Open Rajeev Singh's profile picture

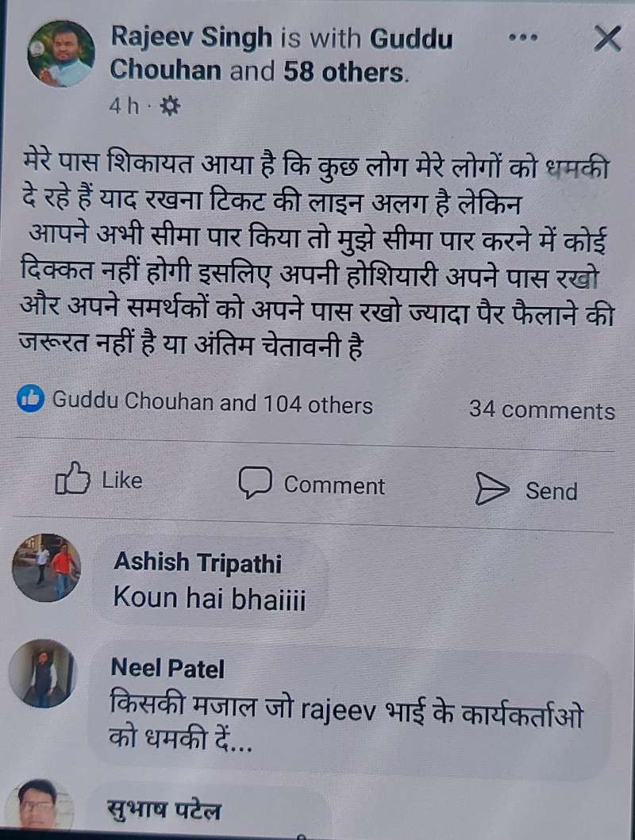click(x=60, y=54)
